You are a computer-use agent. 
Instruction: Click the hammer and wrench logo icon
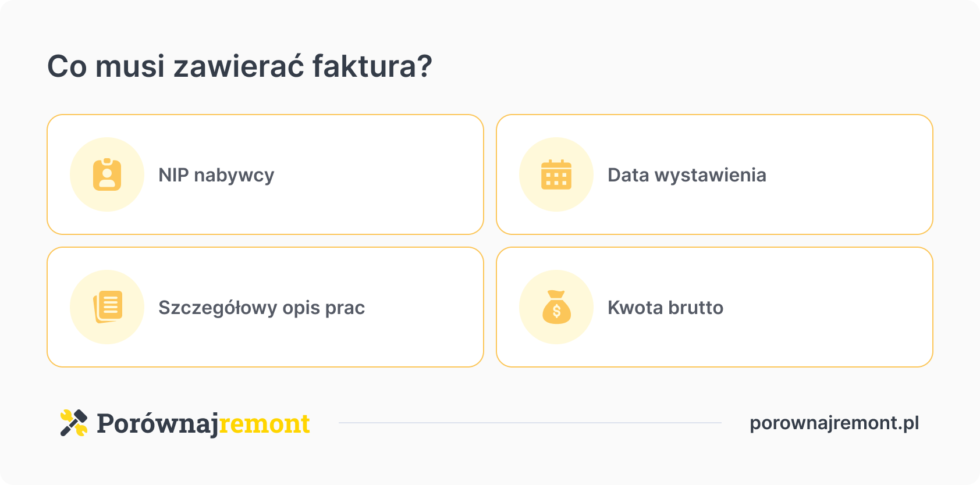[74, 423]
